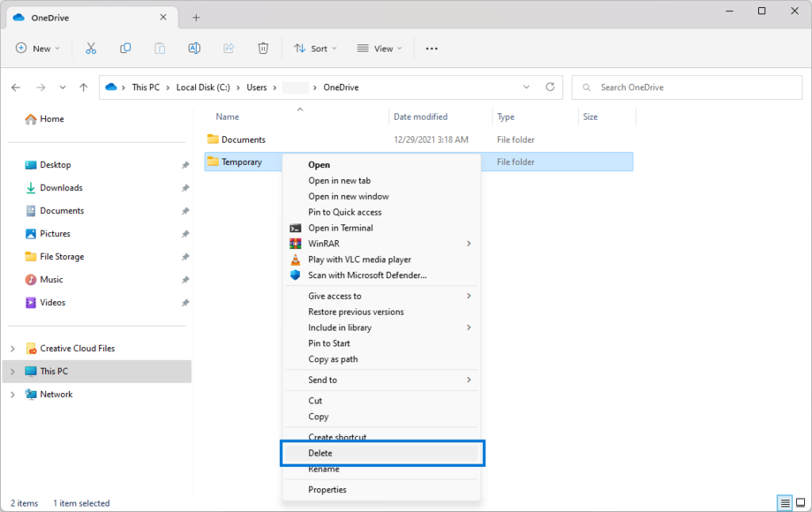812x512 pixels.
Task: Click the Share toolbar icon
Action: (x=228, y=48)
